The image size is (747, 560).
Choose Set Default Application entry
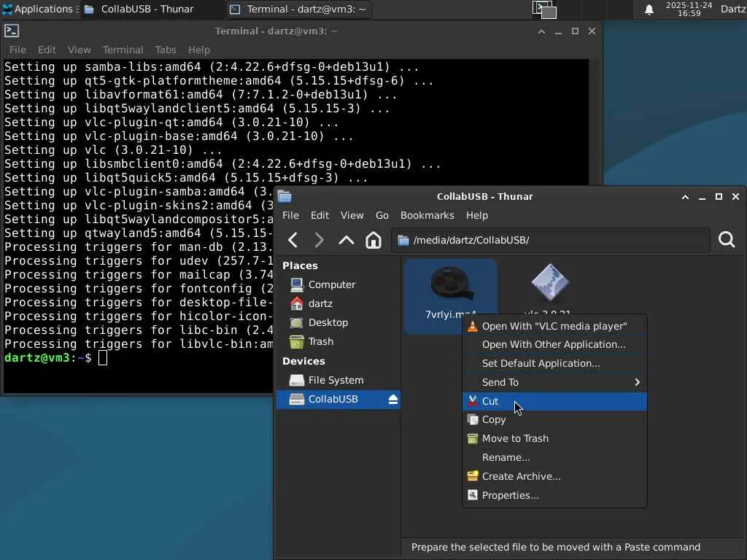[x=554, y=364]
